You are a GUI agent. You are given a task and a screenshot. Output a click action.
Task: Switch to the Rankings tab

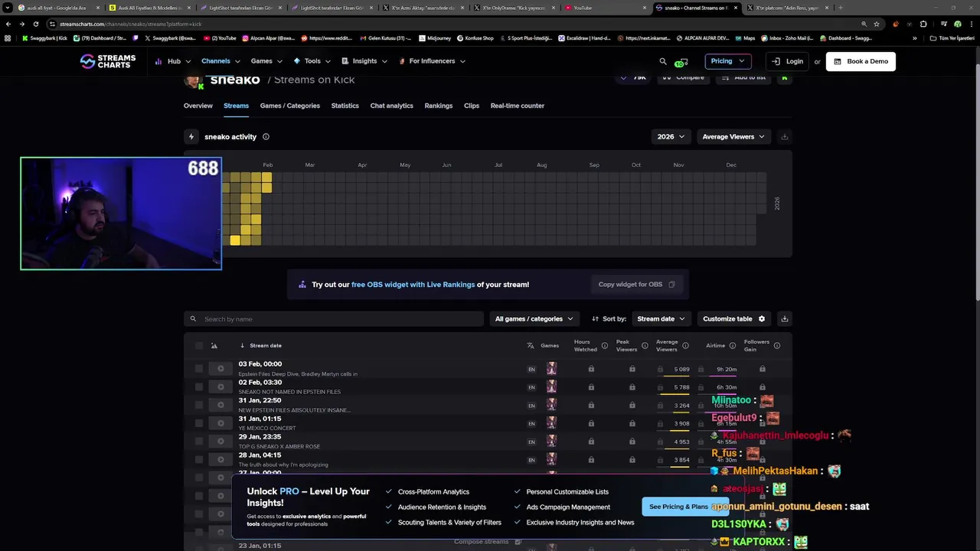tap(439, 106)
